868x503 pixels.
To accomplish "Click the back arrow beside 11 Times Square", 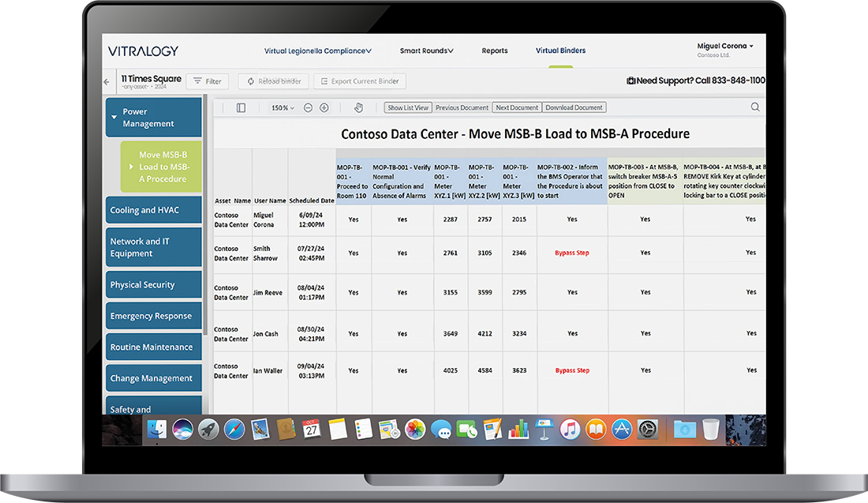I will pos(107,81).
